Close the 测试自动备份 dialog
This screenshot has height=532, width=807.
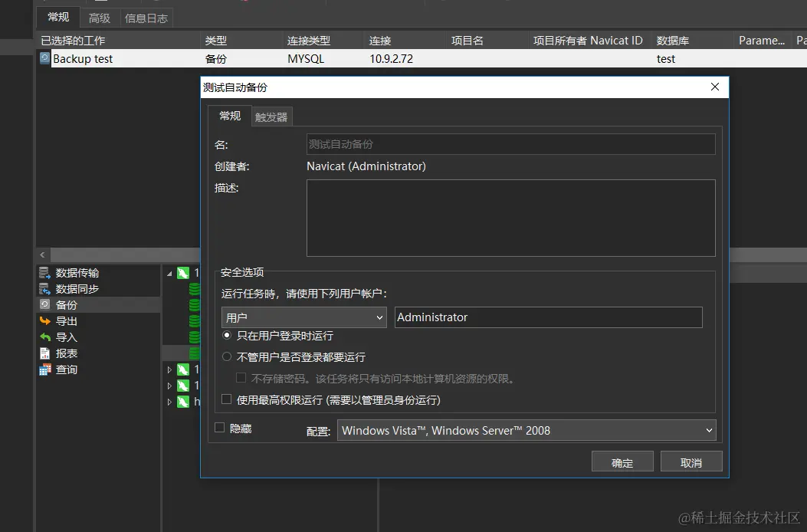[715, 87]
